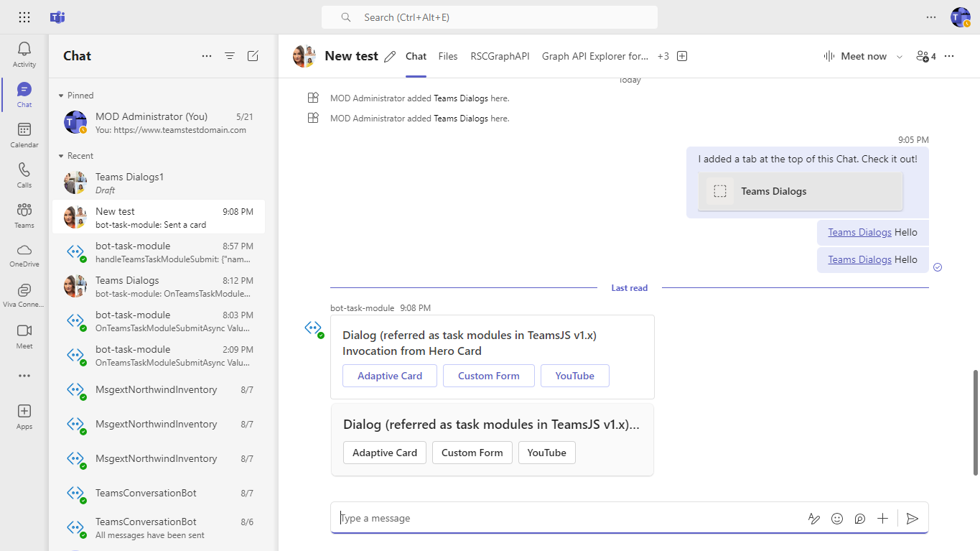This screenshot has height=551, width=980.
Task: Click Adaptive Card on Hero Card
Action: click(390, 376)
